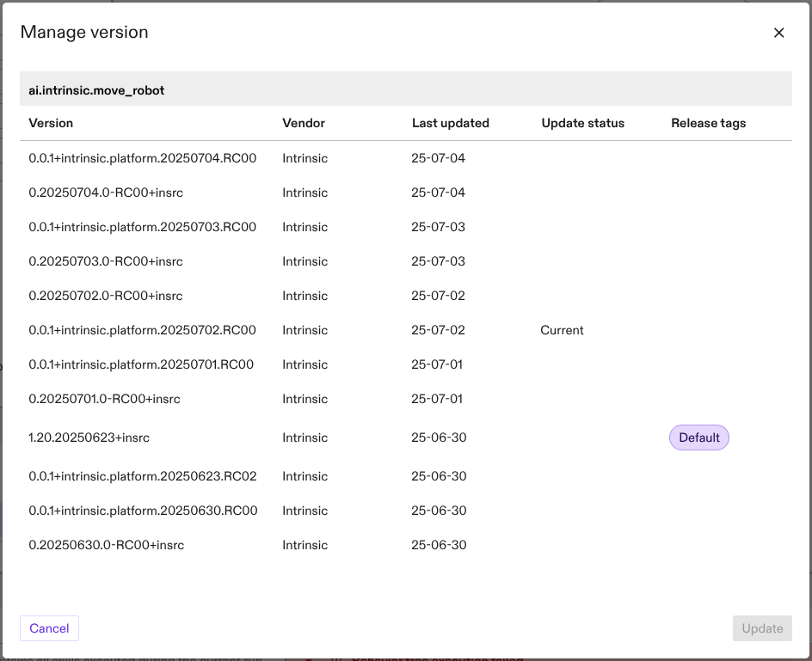Click the Update button
Image resolution: width=812 pixels, height=661 pixels.
[761, 628]
